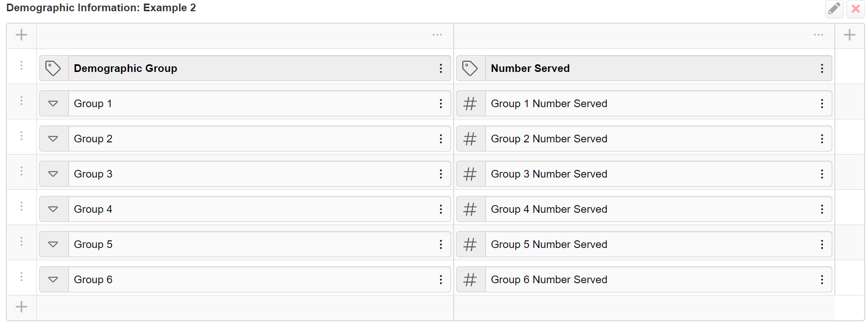Open the kebab menu of Number Served header

tap(822, 68)
